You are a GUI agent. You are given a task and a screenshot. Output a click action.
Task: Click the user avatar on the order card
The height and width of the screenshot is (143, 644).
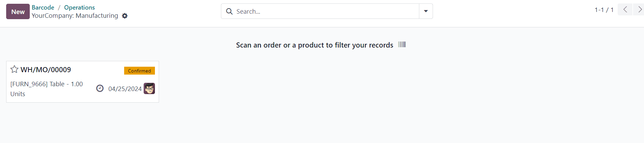click(x=149, y=89)
